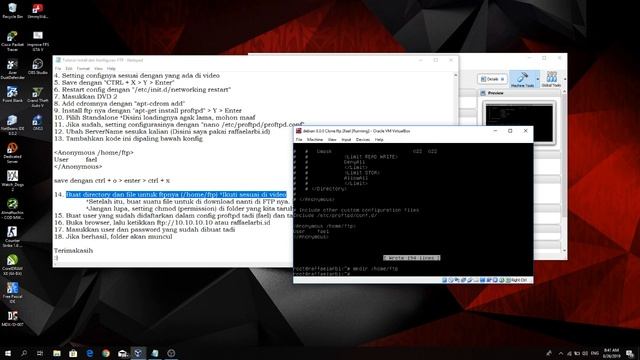Open File menu in the VM window
The width and height of the screenshot is (640, 360).
[299, 140]
